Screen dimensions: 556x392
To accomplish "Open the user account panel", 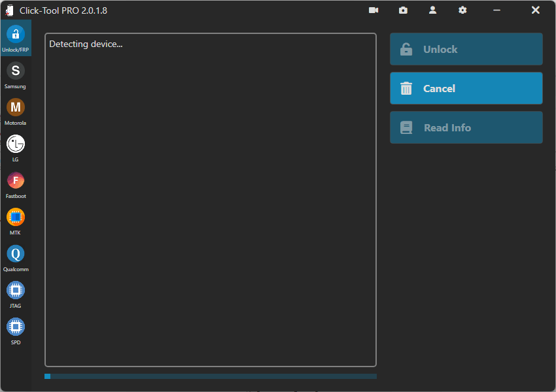I will coord(432,10).
